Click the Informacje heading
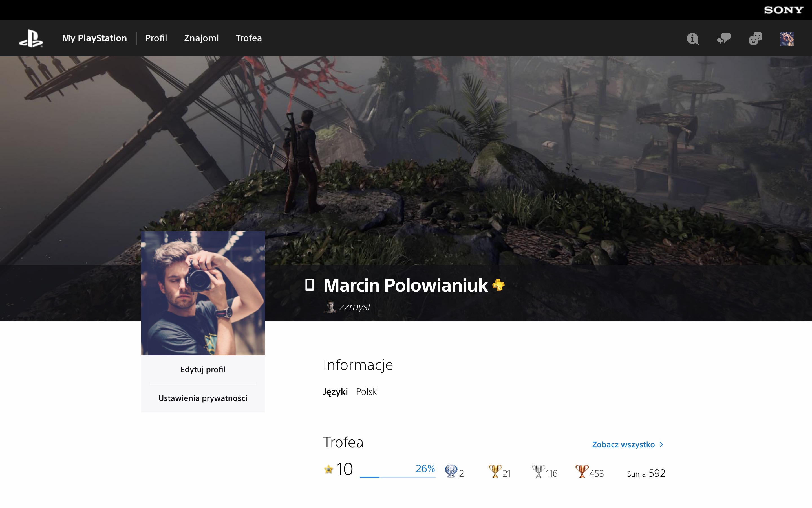Screen dimensions: 812x508 click(358, 365)
